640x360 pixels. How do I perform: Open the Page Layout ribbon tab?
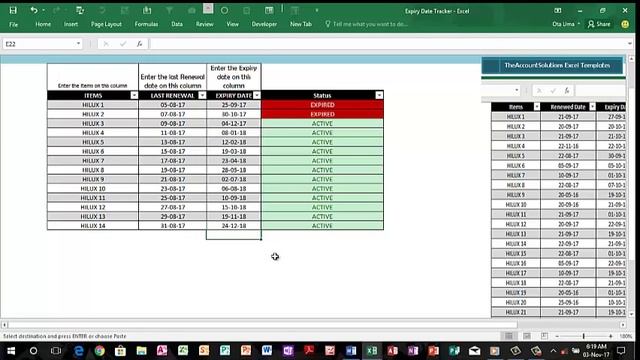pyautogui.click(x=106, y=24)
